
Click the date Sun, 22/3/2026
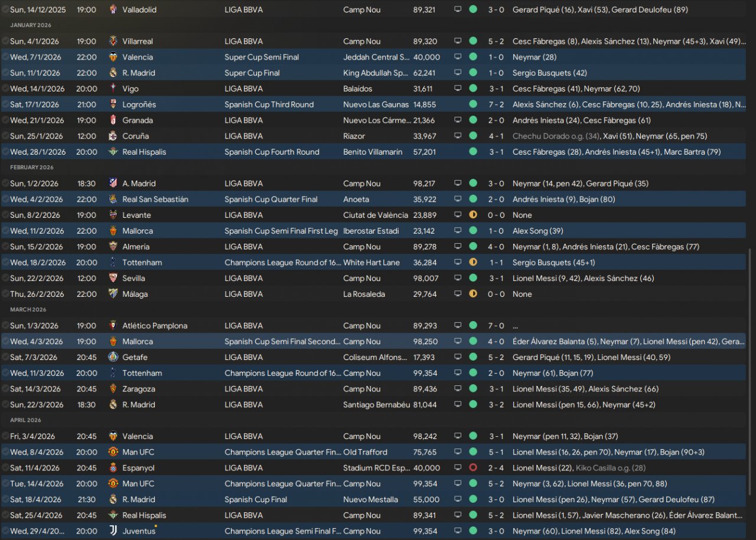[37, 405]
